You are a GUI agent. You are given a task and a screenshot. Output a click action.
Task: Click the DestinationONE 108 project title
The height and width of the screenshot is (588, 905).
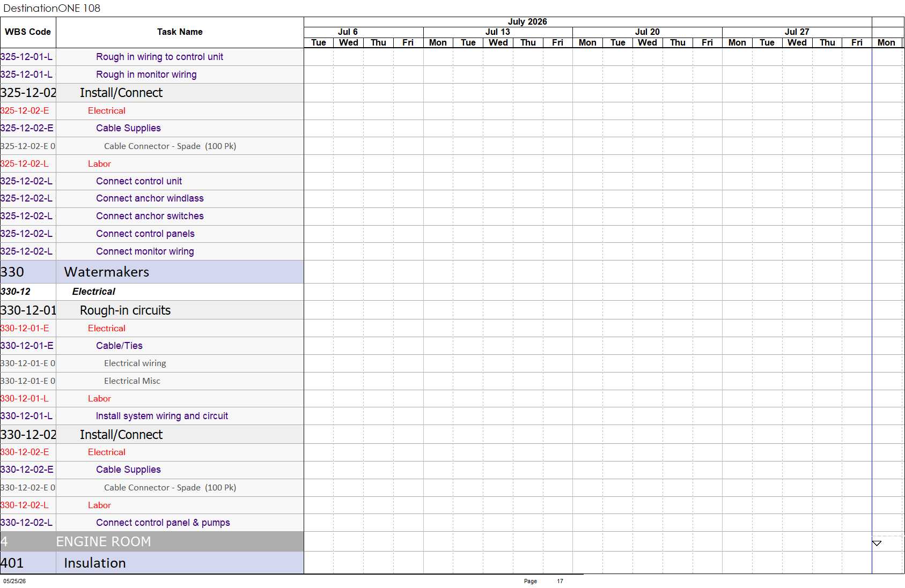click(52, 8)
